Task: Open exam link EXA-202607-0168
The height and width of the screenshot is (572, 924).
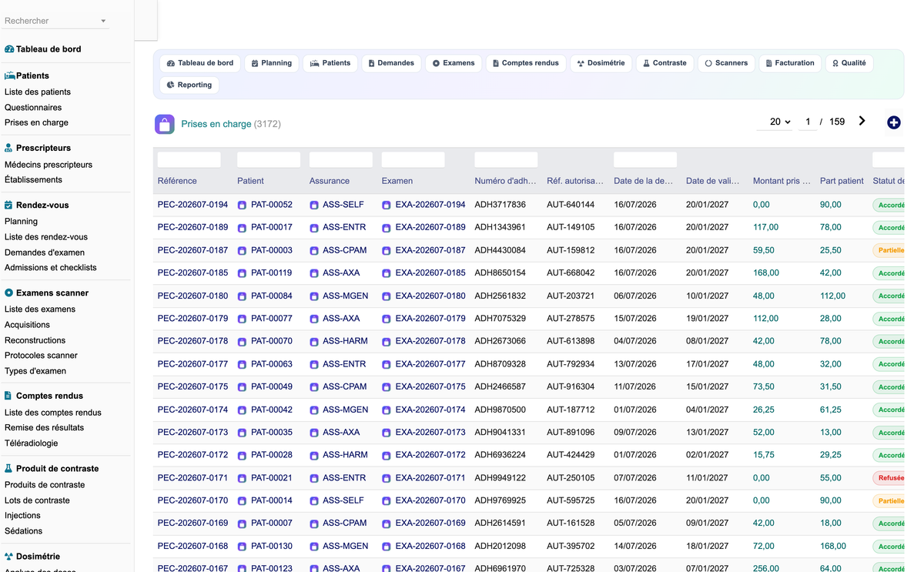Action: tap(430, 547)
